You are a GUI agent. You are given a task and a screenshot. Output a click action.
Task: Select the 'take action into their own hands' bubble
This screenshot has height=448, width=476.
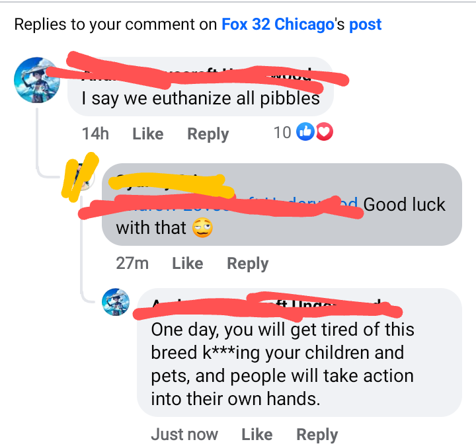pos(299,352)
